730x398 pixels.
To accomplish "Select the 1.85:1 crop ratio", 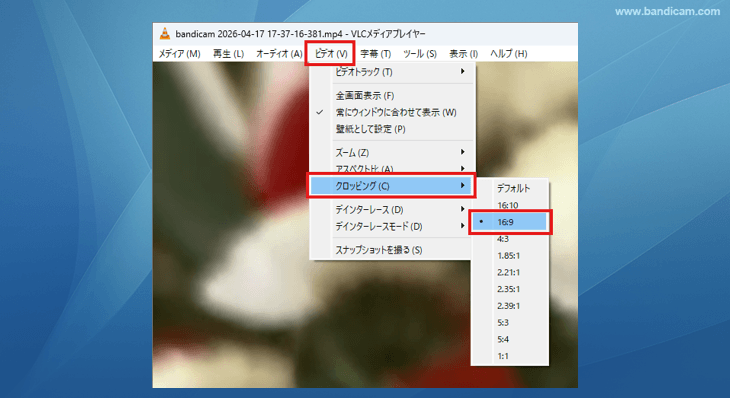I will point(510,256).
